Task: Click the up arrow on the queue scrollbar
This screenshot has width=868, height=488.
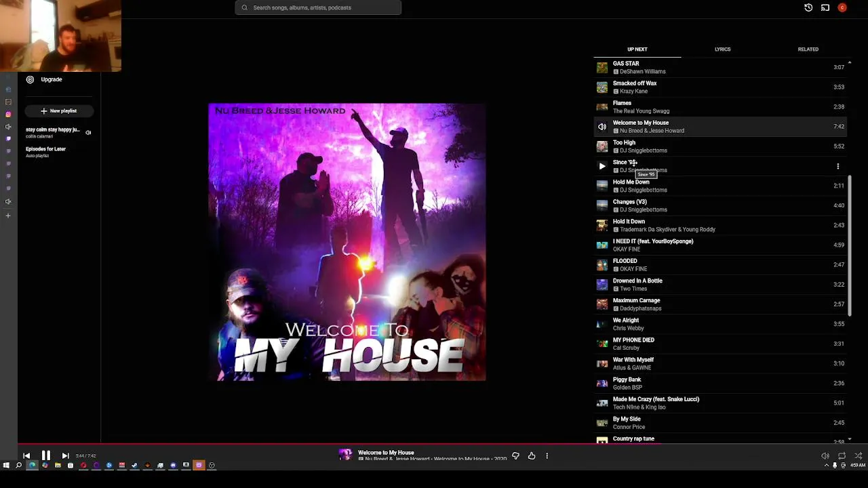Action: 850,62
